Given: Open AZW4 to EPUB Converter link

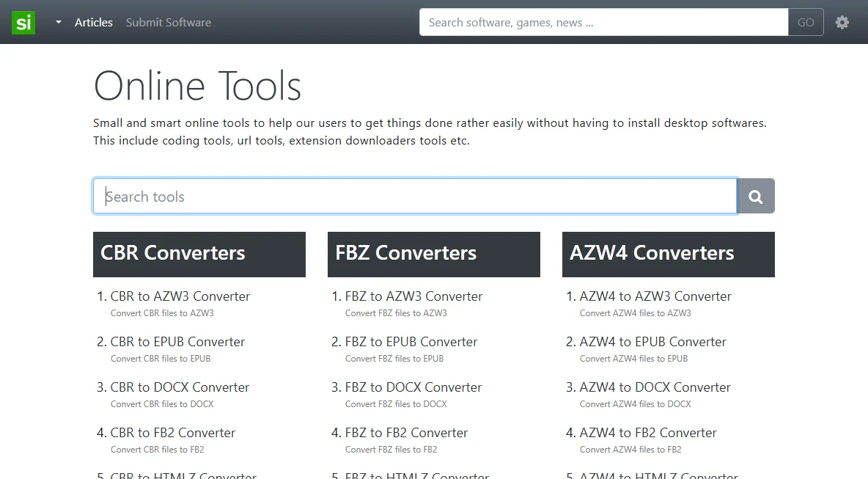Looking at the screenshot, I should click(x=652, y=342).
